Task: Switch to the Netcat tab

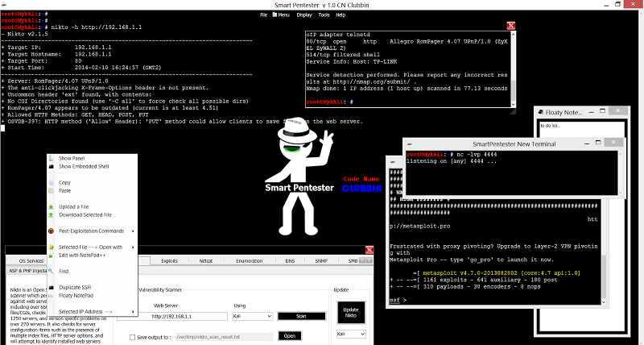Action: pos(206,260)
